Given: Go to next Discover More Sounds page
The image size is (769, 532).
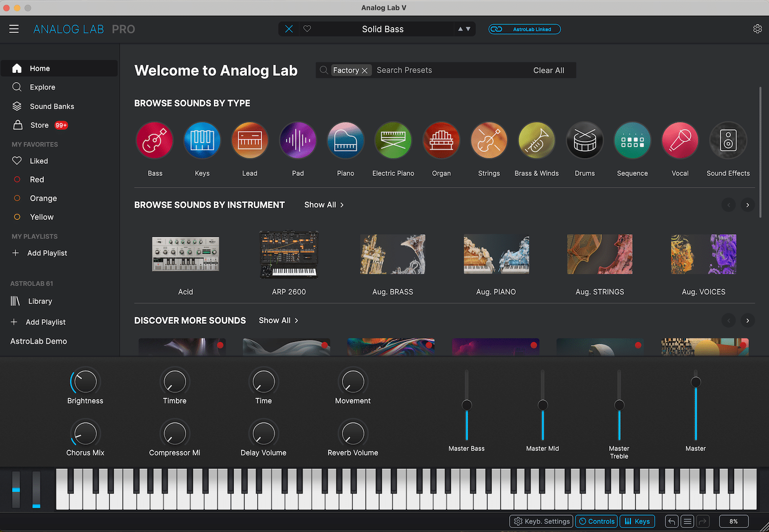Looking at the screenshot, I should pos(747,321).
